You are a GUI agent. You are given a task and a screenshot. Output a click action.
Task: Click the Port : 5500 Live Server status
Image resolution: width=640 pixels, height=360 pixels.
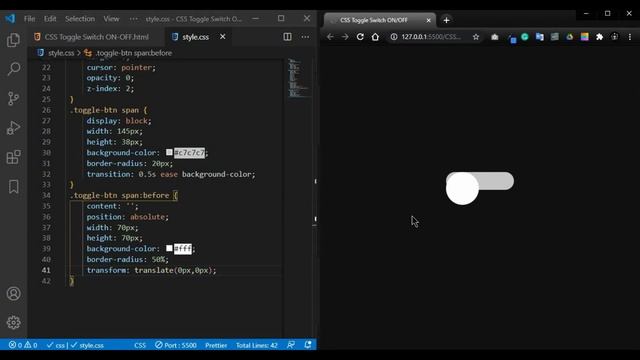coord(176,345)
